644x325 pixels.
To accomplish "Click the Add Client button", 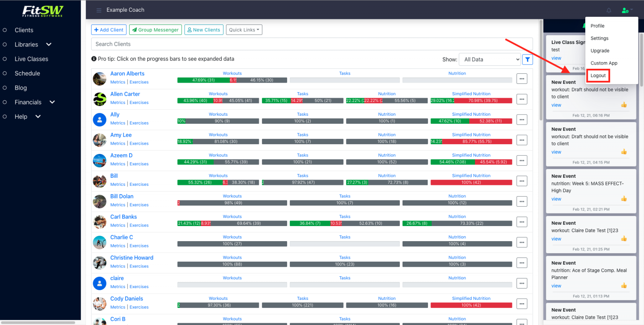I will tap(109, 30).
